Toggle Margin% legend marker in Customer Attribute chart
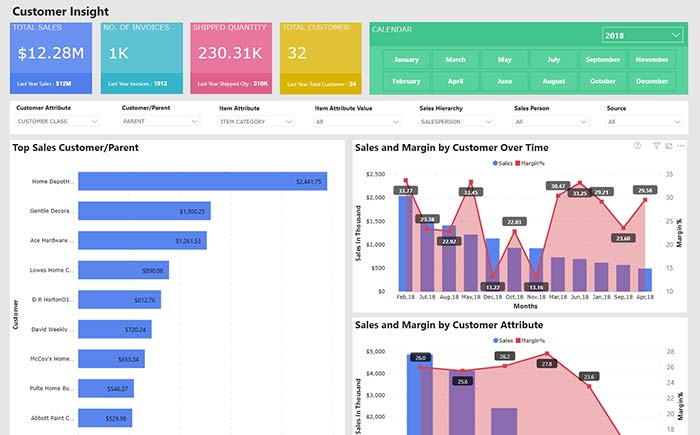This screenshot has width=700, height=435. click(x=518, y=340)
